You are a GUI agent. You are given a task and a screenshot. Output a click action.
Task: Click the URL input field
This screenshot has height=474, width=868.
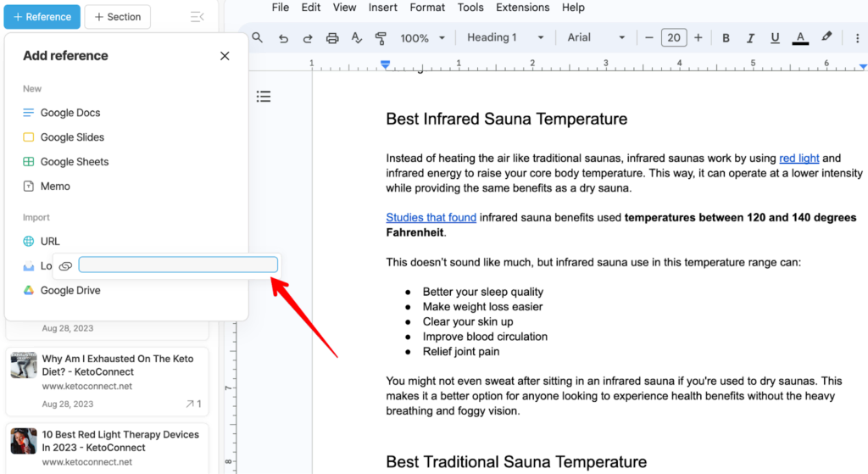[178, 265]
